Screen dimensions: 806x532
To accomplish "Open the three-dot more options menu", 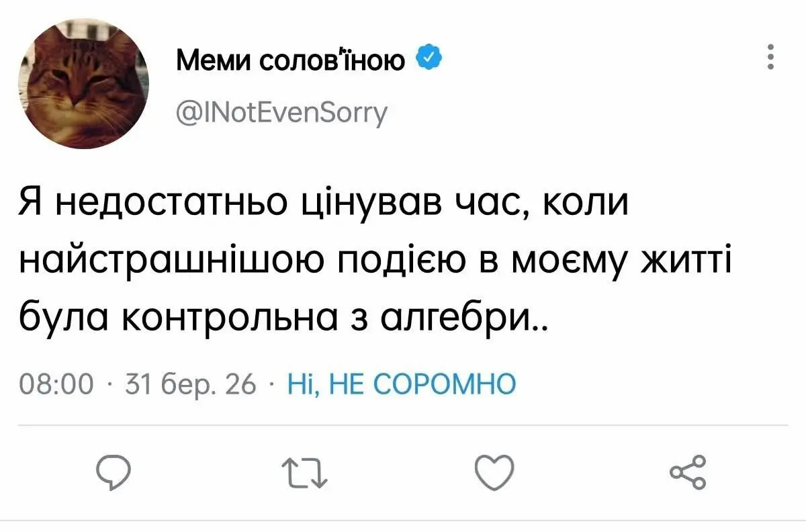I will click(770, 57).
